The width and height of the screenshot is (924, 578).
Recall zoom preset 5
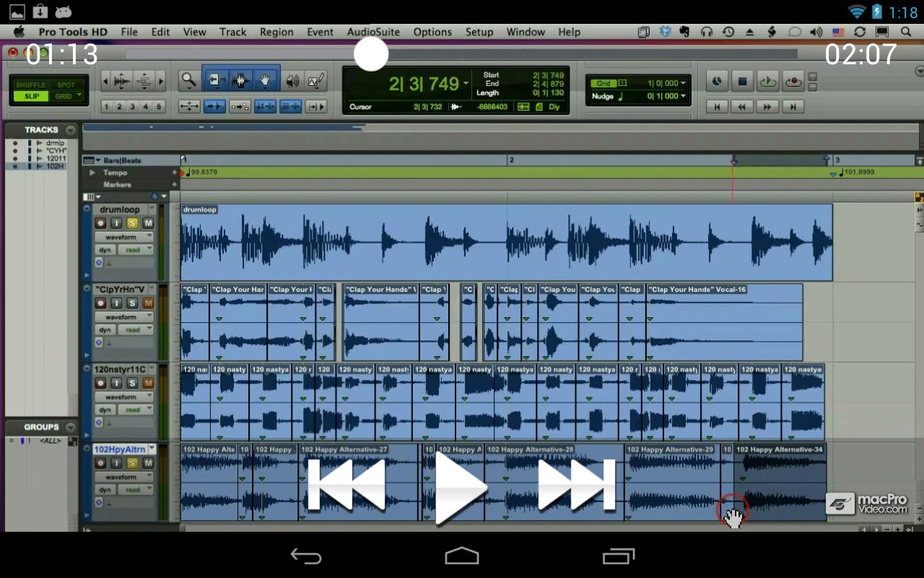pos(160,107)
